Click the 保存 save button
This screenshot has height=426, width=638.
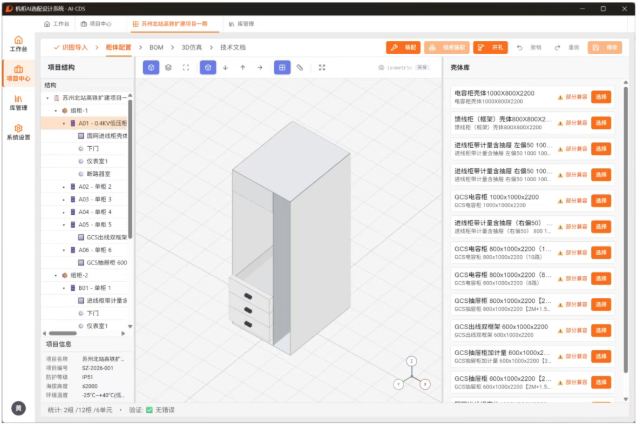point(605,48)
